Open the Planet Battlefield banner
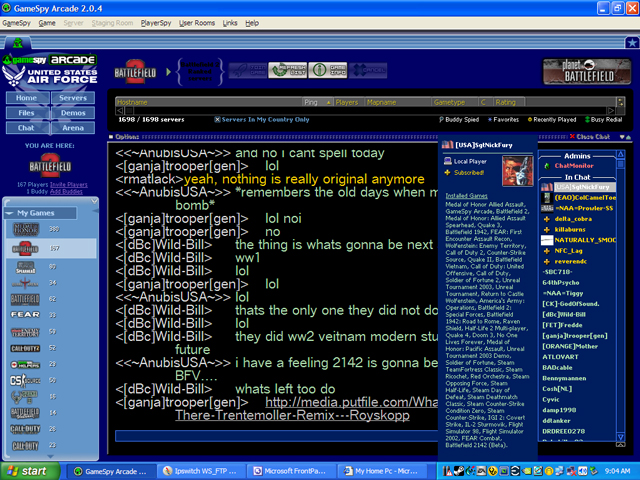The width and height of the screenshot is (640, 480). tap(587, 71)
